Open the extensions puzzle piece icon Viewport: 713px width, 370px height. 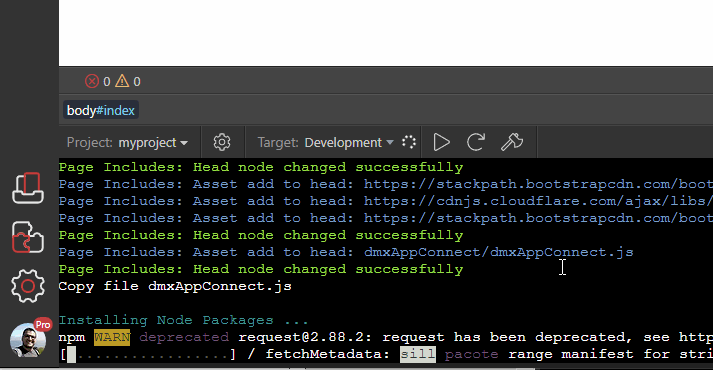[28, 237]
